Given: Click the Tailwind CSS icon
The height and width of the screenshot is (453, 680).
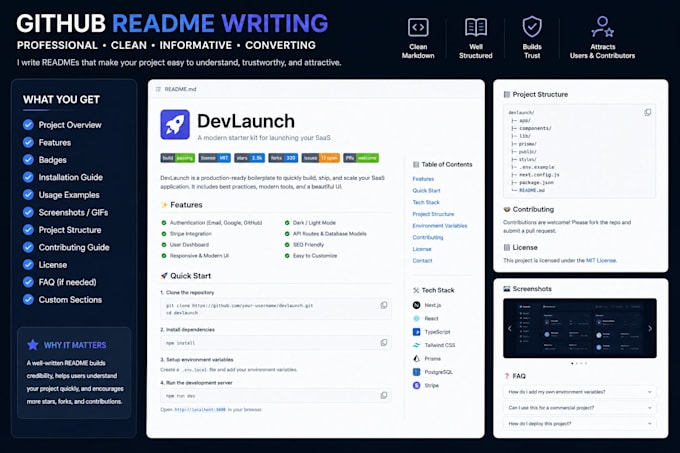Looking at the screenshot, I should coord(416,345).
